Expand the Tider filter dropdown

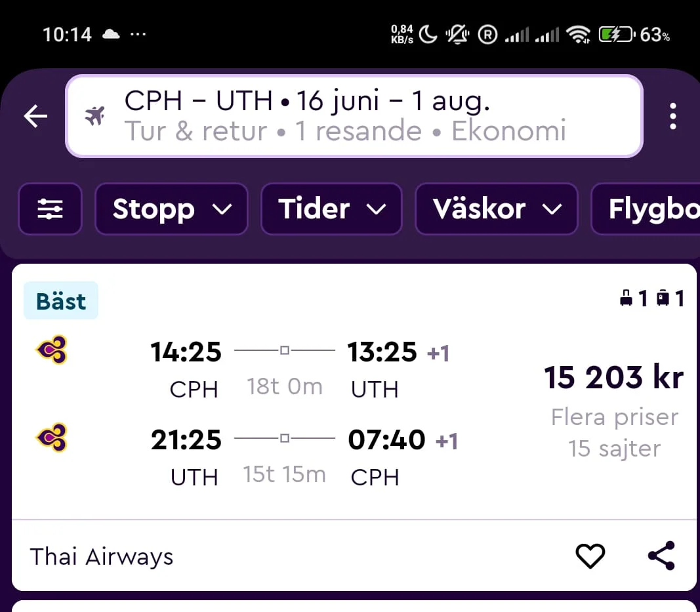[x=331, y=209]
